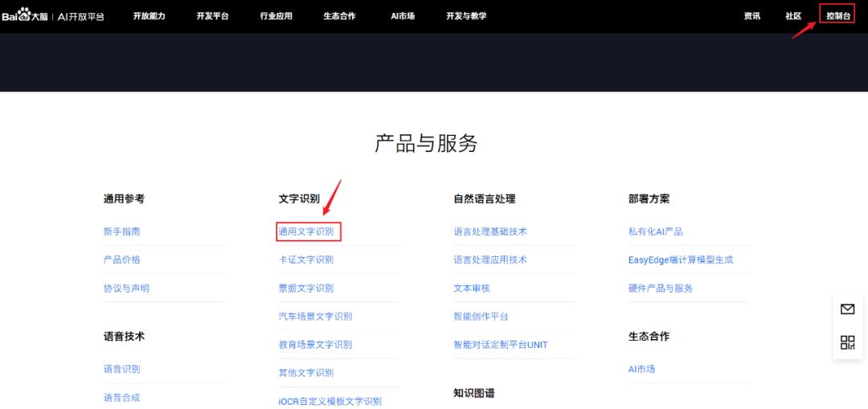Open the 语音识别 link
This screenshot has height=409, width=868.
pyautogui.click(x=122, y=369)
